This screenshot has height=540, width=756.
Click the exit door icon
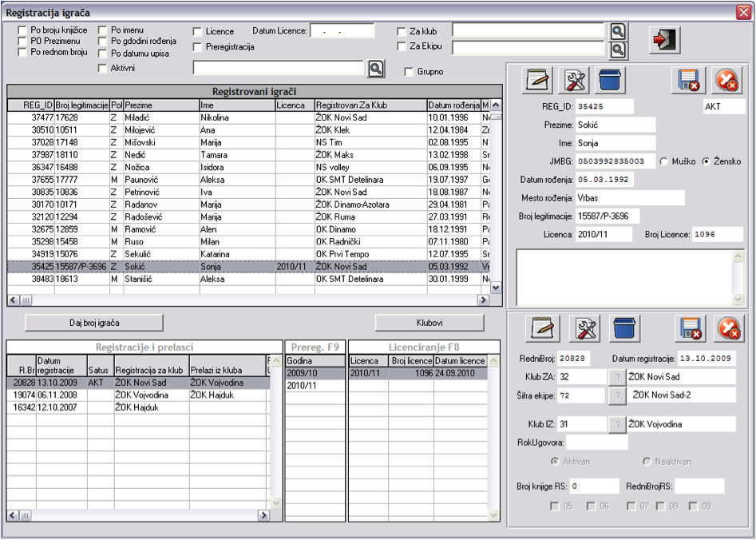click(664, 40)
